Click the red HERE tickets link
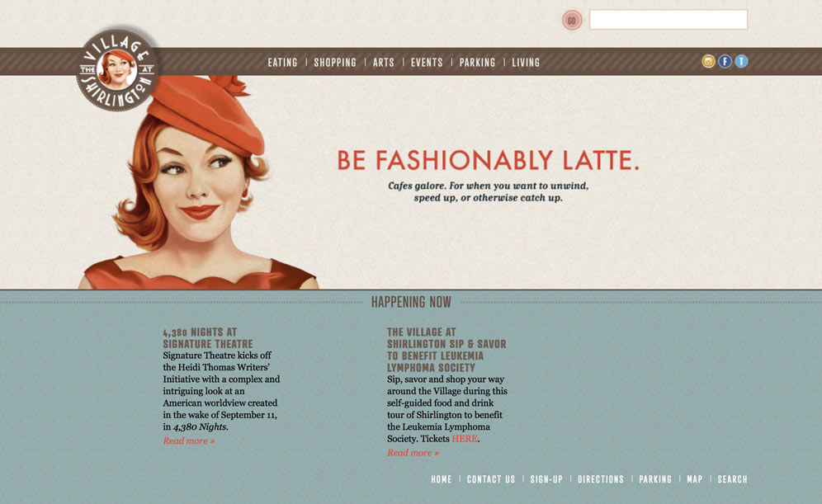This screenshot has width=822, height=504. tap(465, 439)
